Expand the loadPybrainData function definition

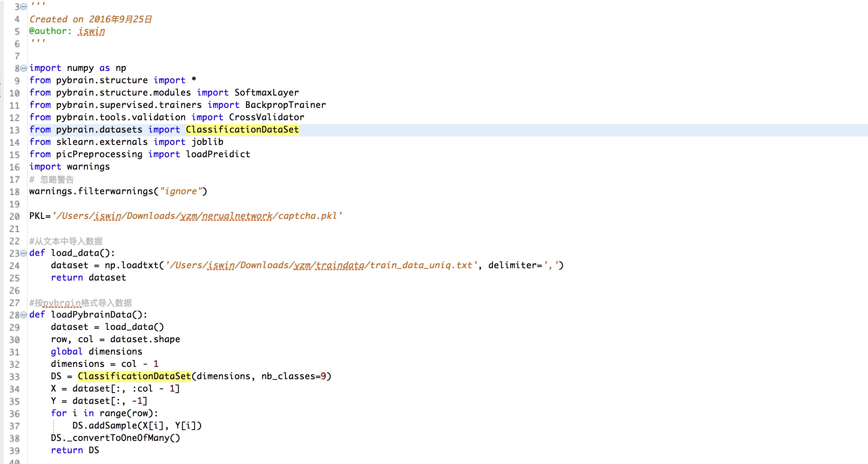[22, 314]
